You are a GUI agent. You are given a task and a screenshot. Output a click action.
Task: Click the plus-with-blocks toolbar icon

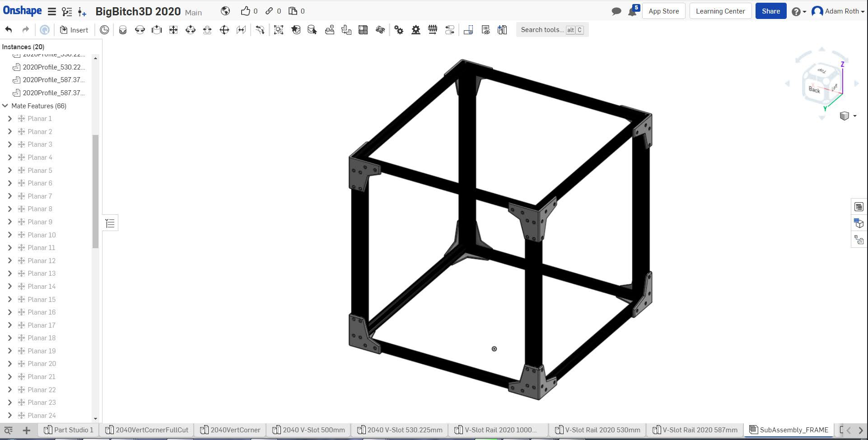pos(502,30)
